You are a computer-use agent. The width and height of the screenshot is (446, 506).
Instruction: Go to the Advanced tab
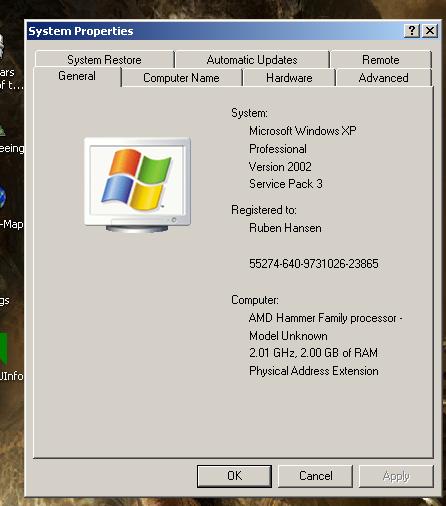click(383, 78)
